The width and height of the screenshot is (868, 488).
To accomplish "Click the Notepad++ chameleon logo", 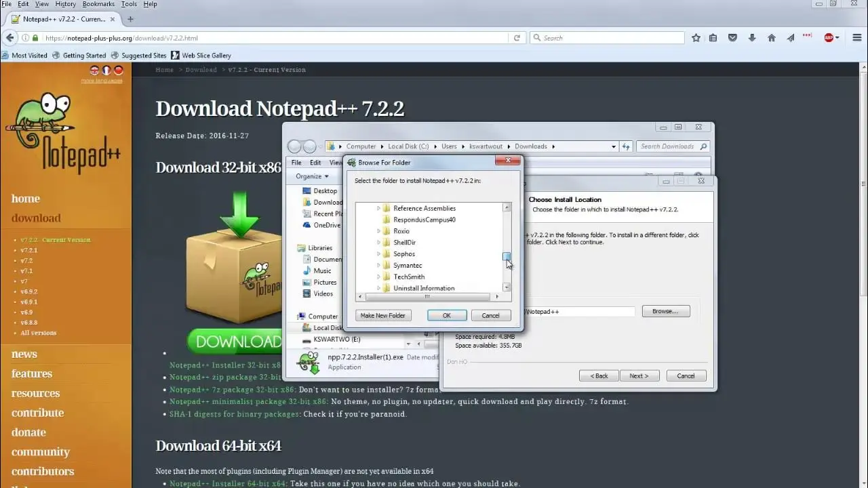I will 62,132.
